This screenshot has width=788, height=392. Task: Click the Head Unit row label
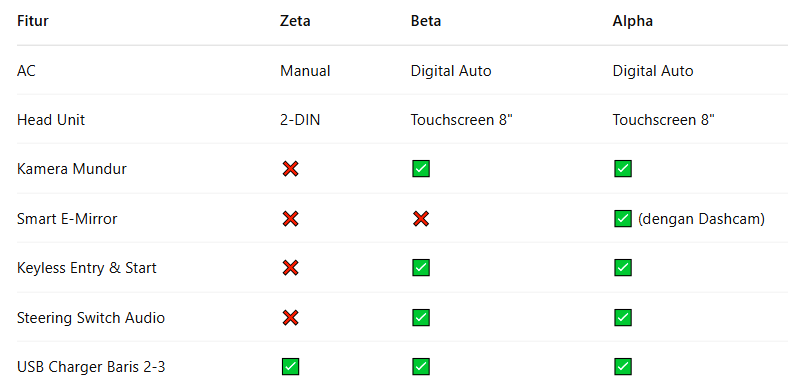coord(51,120)
